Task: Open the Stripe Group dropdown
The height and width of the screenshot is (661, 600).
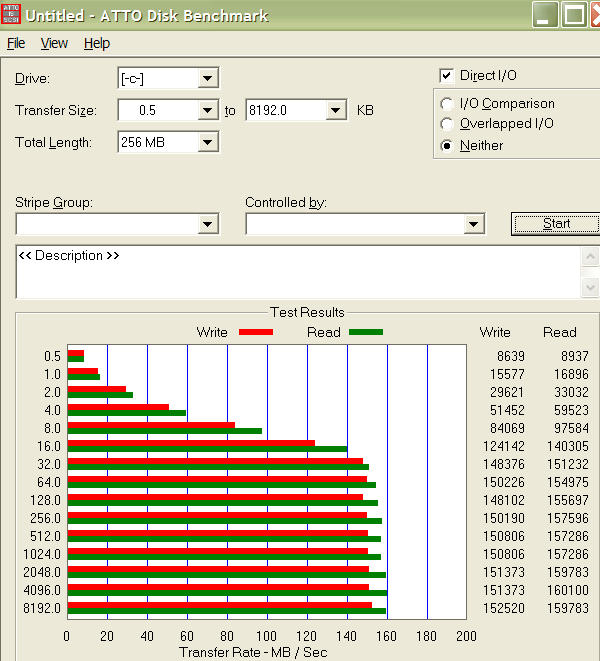Action: point(207,224)
